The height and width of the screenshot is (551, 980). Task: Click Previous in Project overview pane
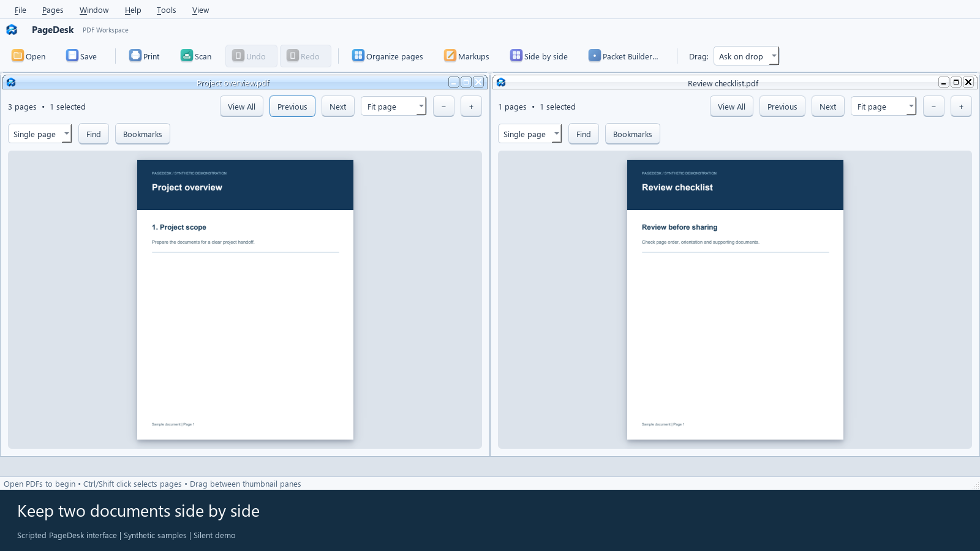(292, 107)
